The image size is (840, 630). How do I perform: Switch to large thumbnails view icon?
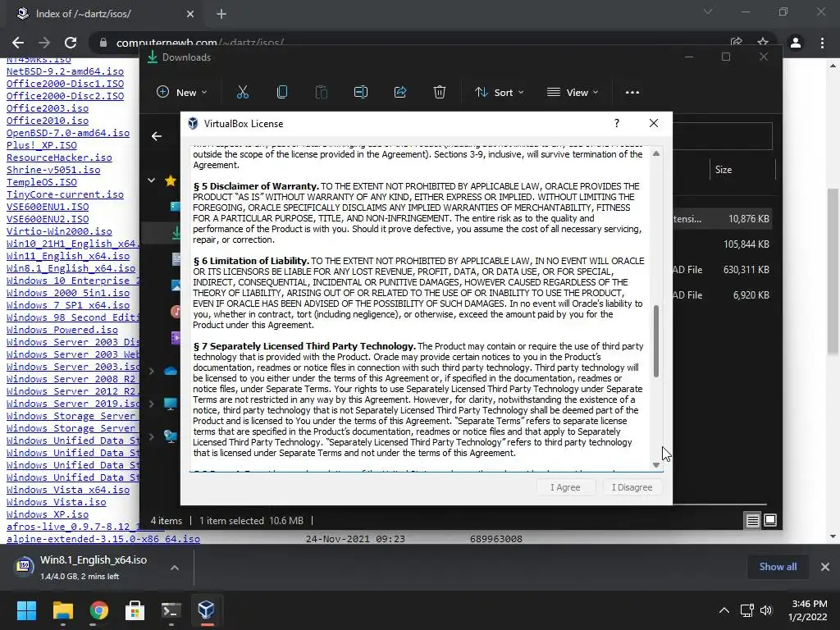770,520
